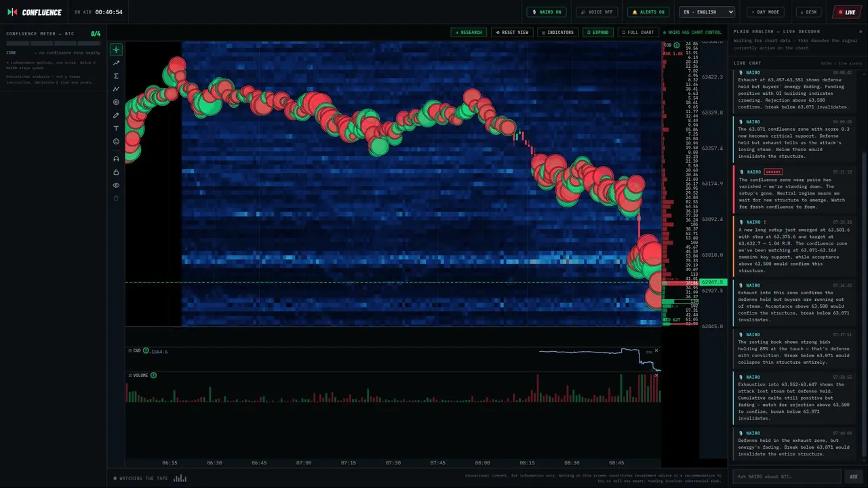The width and height of the screenshot is (868, 488).
Task: Click the 63010.0 price axis label
Action: coord(713,255)
